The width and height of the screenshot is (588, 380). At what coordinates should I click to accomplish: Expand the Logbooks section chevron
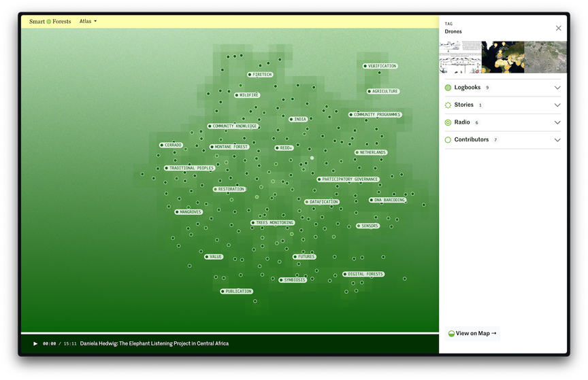557,88
